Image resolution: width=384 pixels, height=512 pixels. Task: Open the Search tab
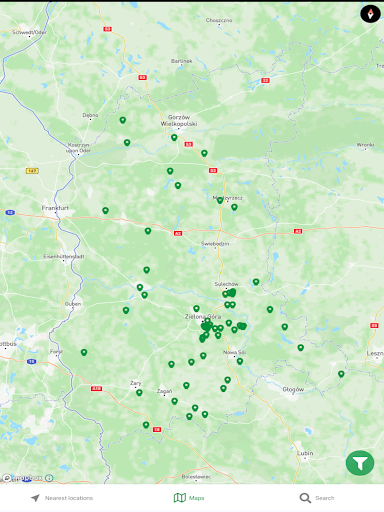point(317,498)
